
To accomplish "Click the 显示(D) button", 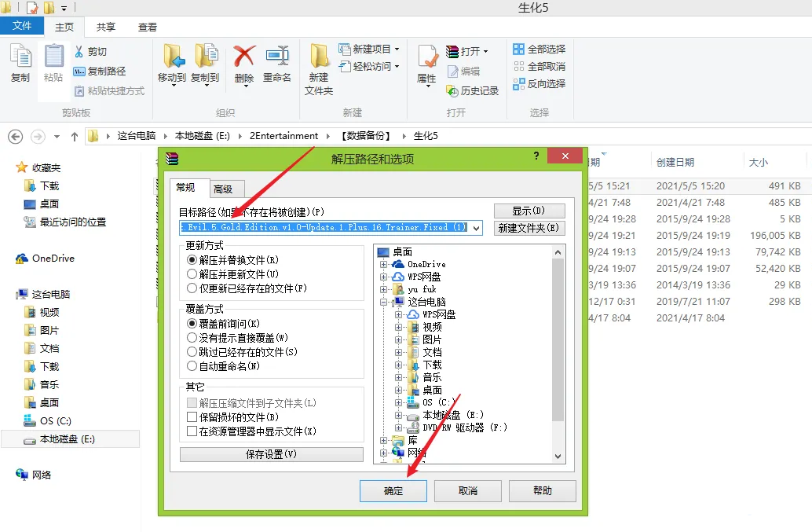I will (x=528, y=210).
